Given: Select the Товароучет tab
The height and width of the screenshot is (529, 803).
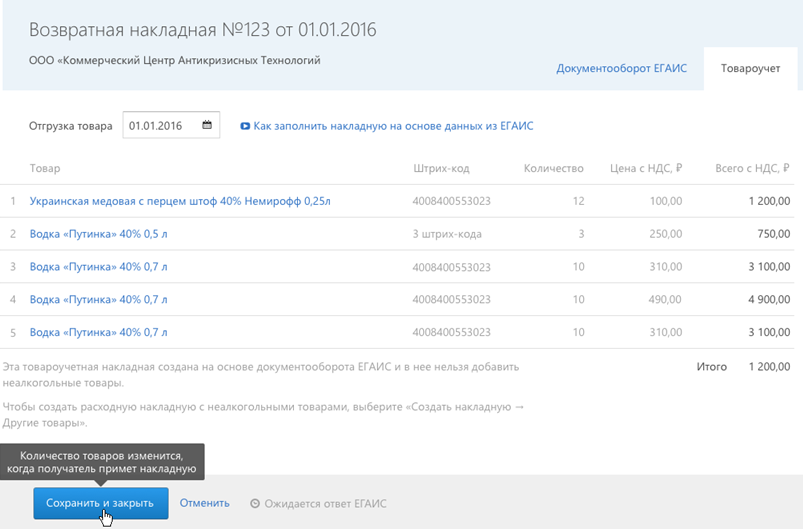Looking at the screenshot, I should [x=750, y=68].
